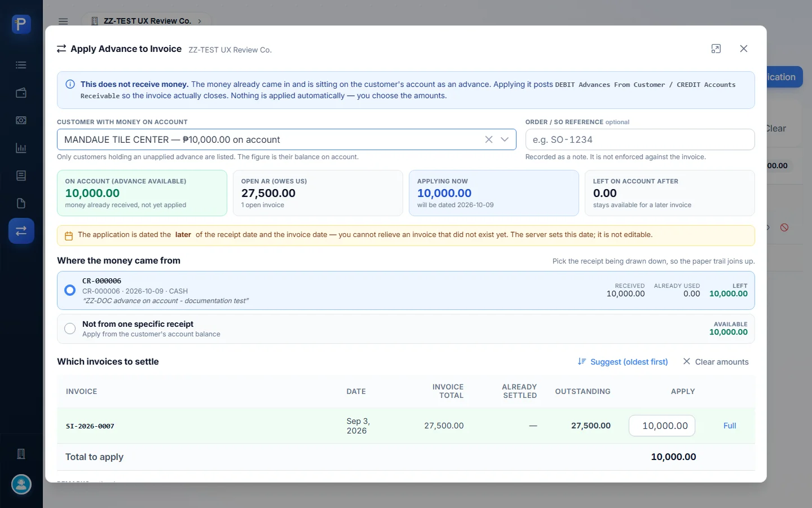Open the MANDAUE TILE CENTER combo box
Viewport: 812px width, 508px height.
[286, 139]
